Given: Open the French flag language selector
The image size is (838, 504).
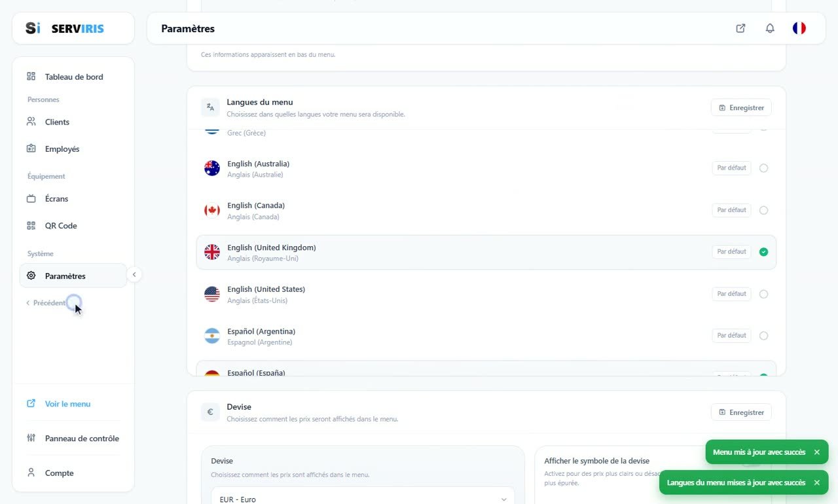Looking at the screenshot, I should tap(799, 28).
